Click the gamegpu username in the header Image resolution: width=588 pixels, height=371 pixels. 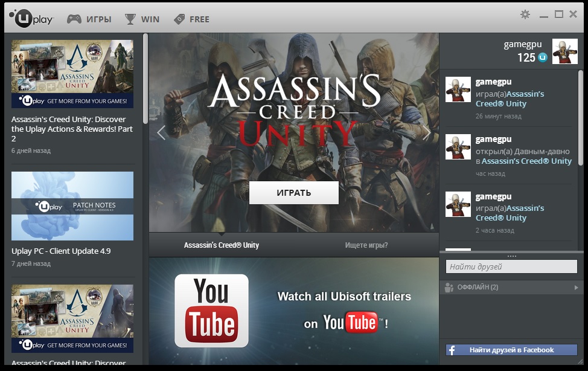tap(523, 44)
